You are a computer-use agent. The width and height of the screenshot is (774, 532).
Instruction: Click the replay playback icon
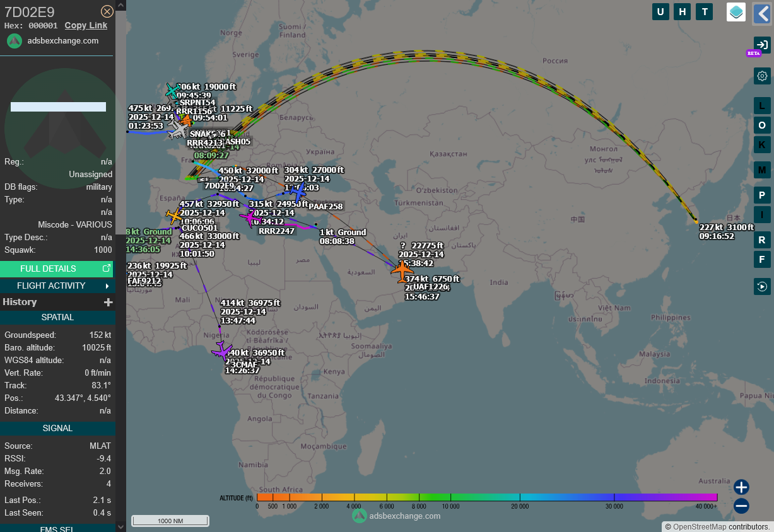[x=762, y=287]
